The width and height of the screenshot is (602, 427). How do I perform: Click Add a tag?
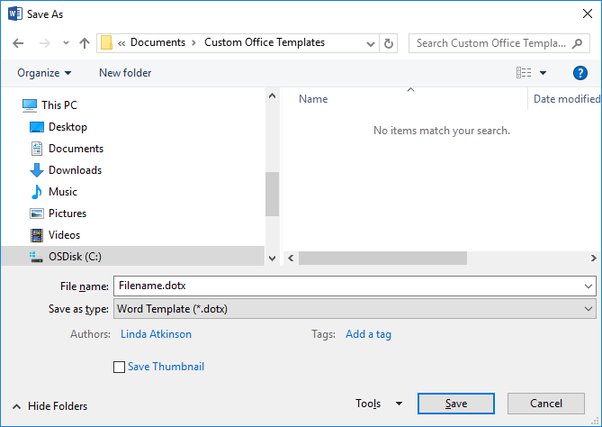coord(368,334)
